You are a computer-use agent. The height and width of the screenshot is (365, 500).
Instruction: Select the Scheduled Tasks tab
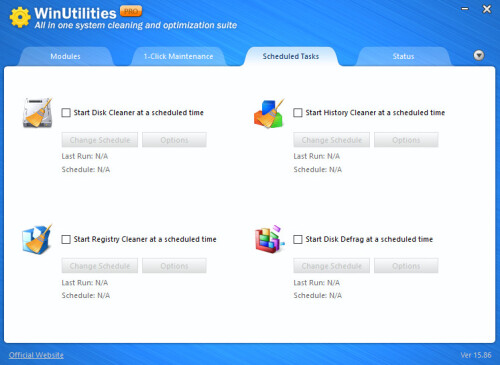click(x=291, y=56)
